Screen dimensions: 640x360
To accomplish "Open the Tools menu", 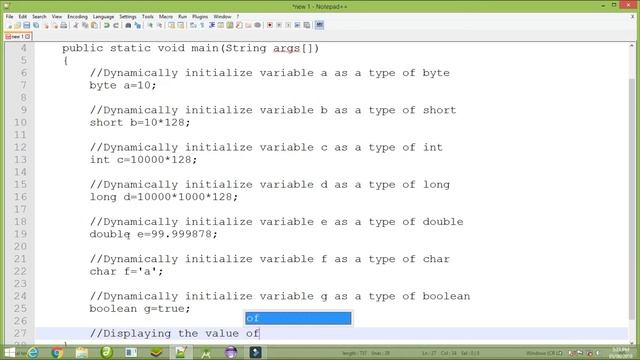I will pyautogui.click(x=148, y=17).
